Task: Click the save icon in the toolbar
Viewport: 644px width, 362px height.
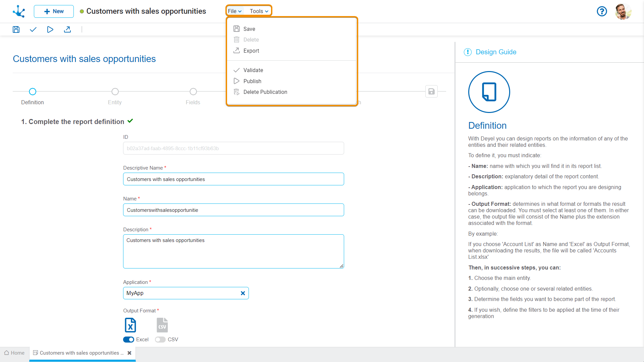Action: pyautogui.click(x=16, y=29)
